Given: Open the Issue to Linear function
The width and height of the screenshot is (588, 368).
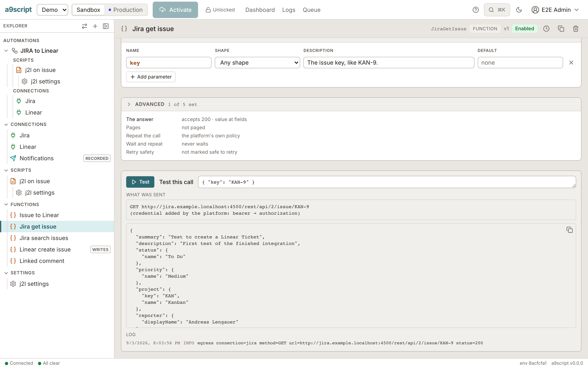Looking at the screenshot, I should click(x=39, y=215).
